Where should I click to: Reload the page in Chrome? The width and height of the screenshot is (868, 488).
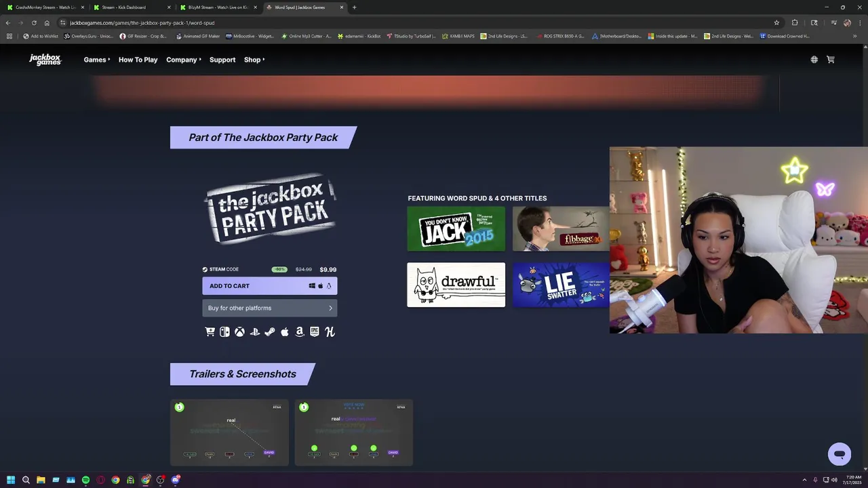coord(34,22)
